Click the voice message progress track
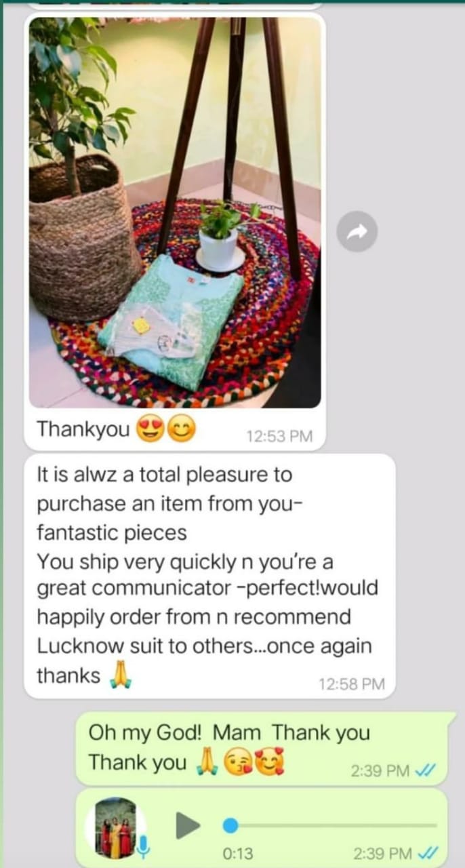The image size is (465, 868). coord(331,825)
